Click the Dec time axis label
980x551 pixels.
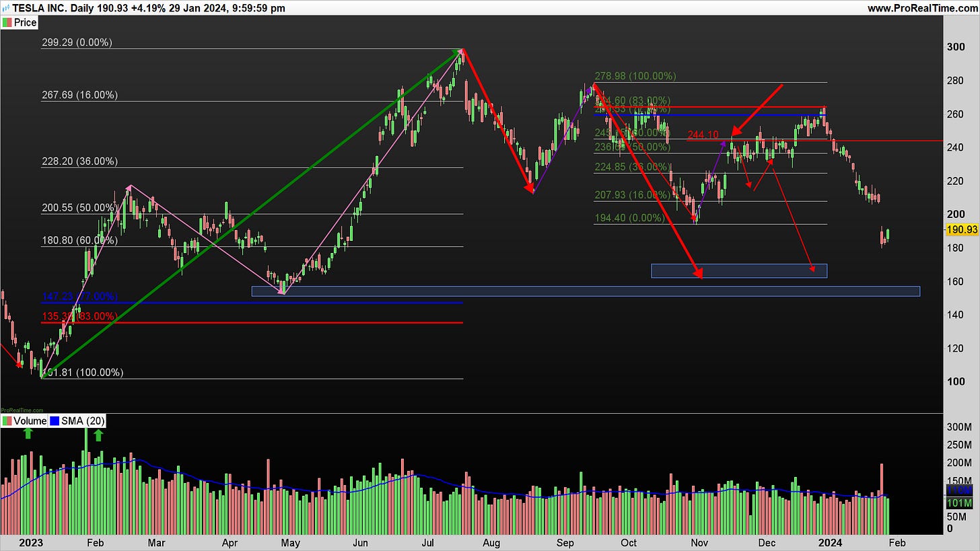tap(767, 542)
